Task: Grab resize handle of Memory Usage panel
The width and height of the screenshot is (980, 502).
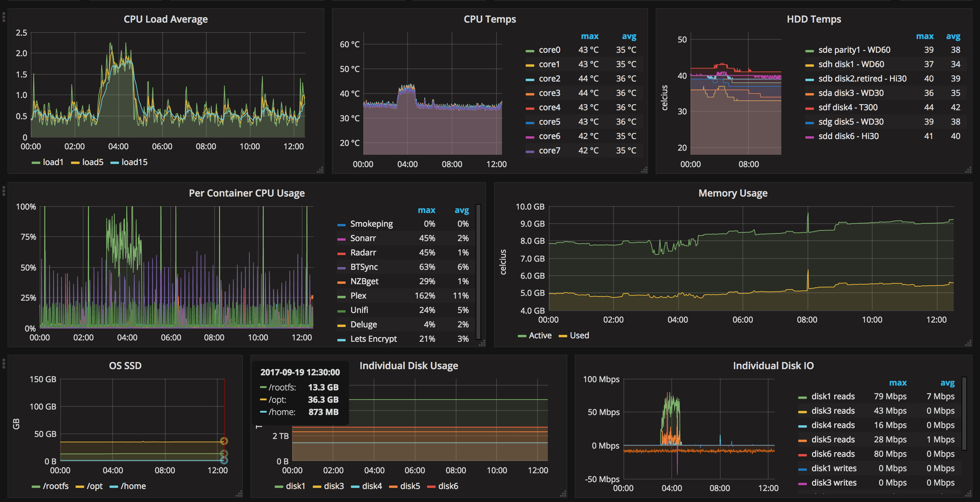Action: (968, 343)
